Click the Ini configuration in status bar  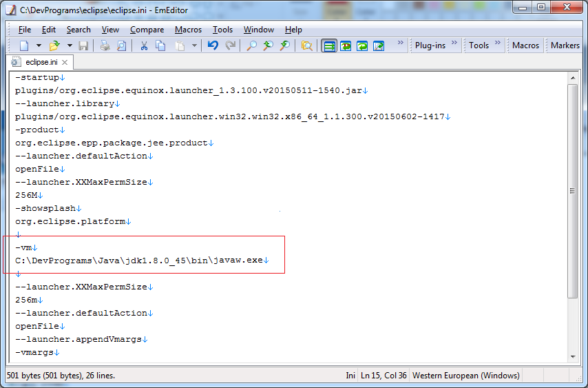(x=350, y=376)
